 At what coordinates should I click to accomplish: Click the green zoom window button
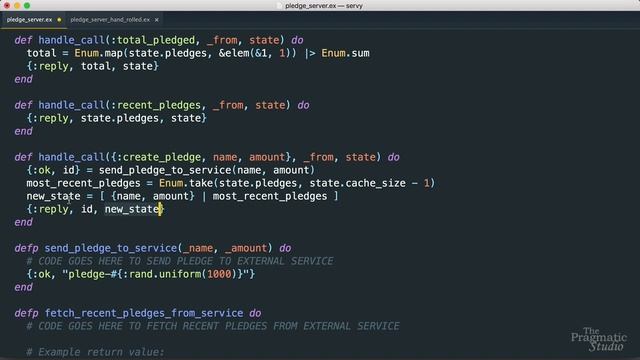tap(27, 6)
